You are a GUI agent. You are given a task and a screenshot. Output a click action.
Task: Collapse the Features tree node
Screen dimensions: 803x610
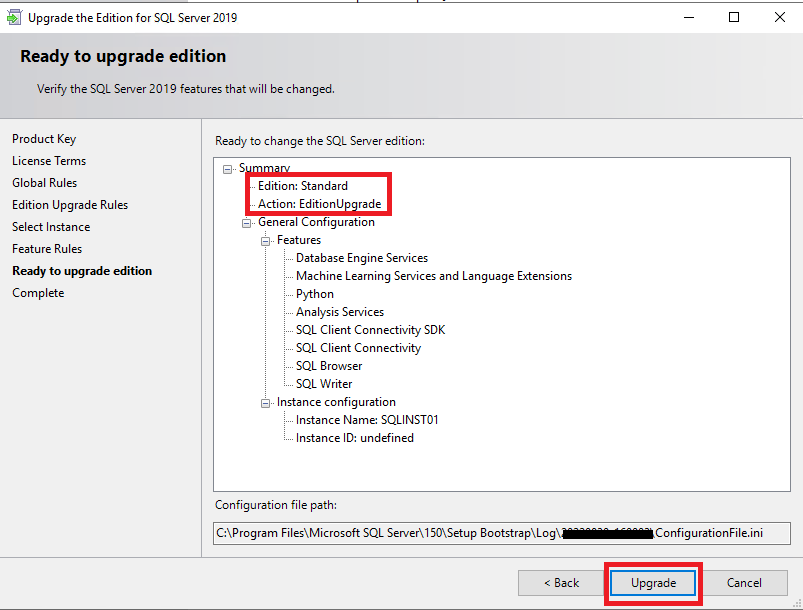point(265,241)
